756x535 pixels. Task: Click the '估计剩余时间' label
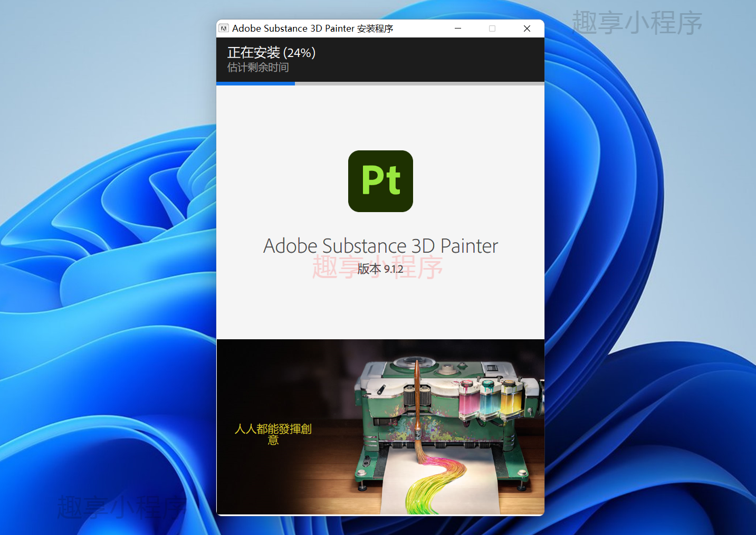(258, 68)
